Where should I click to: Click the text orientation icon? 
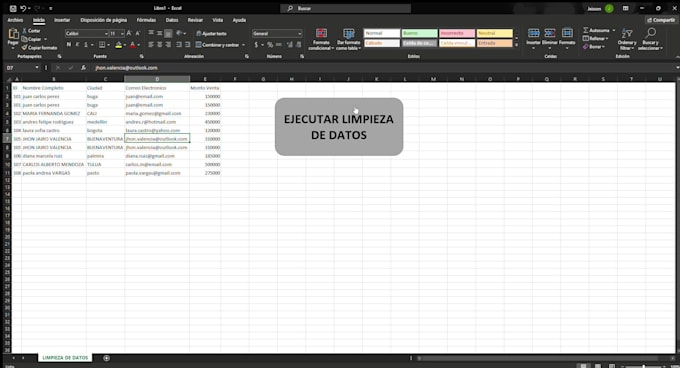tap(179, 33)
